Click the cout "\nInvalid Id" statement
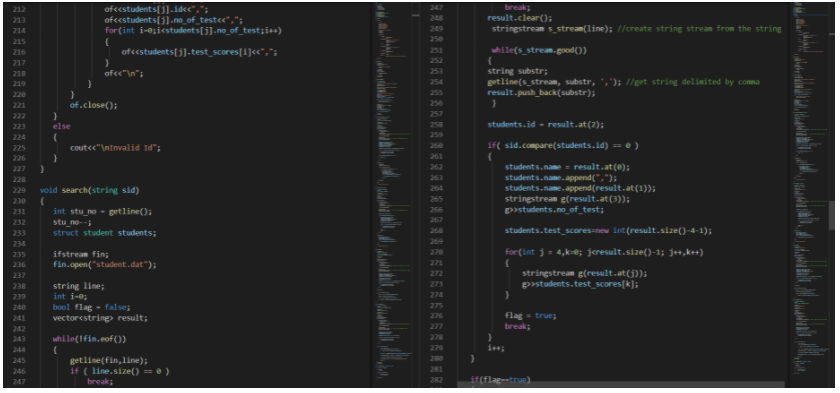Viewport: 840px width, 393px height. 115,147
